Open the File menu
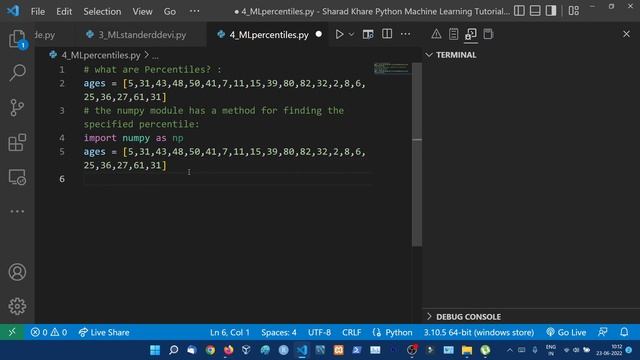The width and height of the screenshot is (640, 360). [38, 11]
